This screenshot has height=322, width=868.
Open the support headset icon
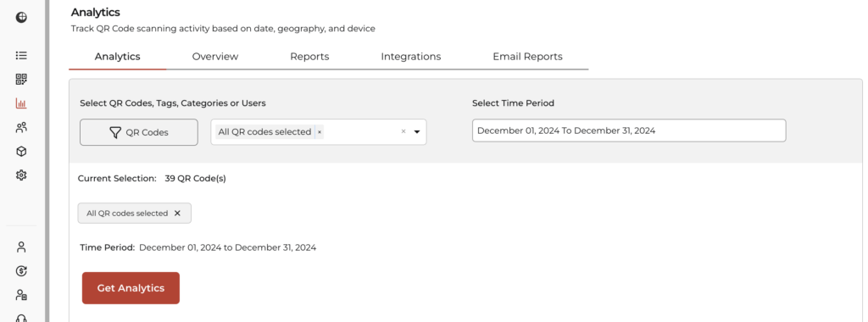pos(21,318)
